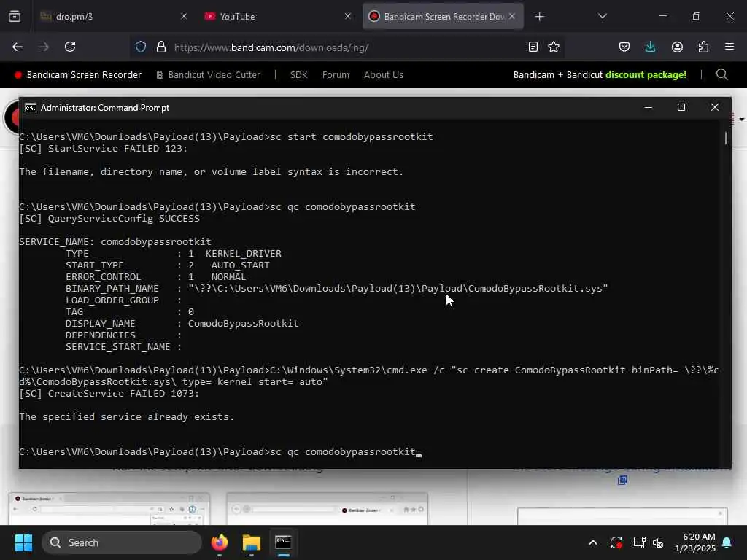
Task: Go back to the previous page
Action: [x=18, y=47]
